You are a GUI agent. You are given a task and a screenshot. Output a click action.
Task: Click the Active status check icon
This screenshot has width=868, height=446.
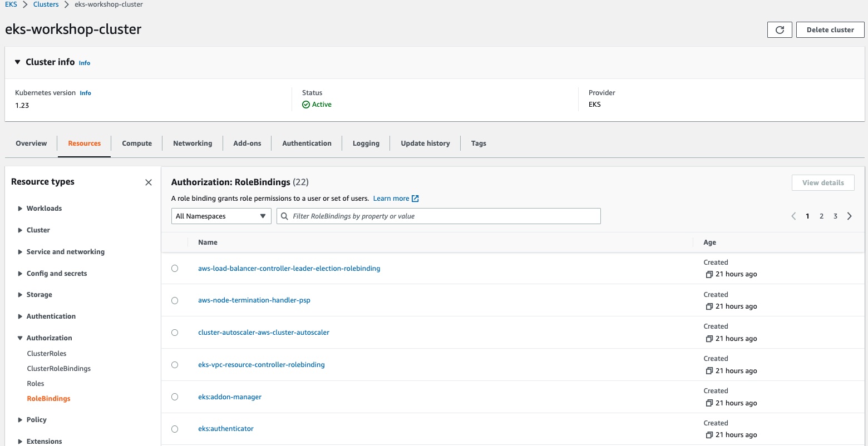(306, 105)
